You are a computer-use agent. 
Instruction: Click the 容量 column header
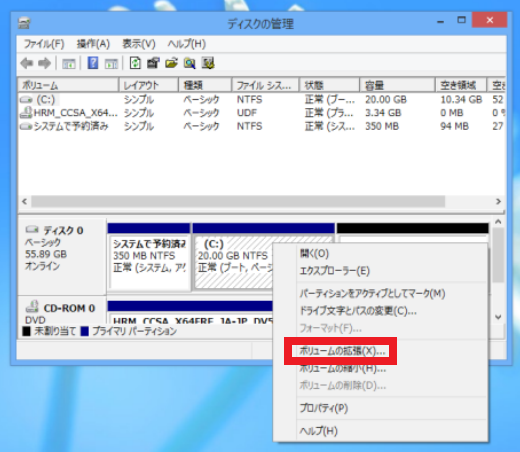tap(397, 85)
